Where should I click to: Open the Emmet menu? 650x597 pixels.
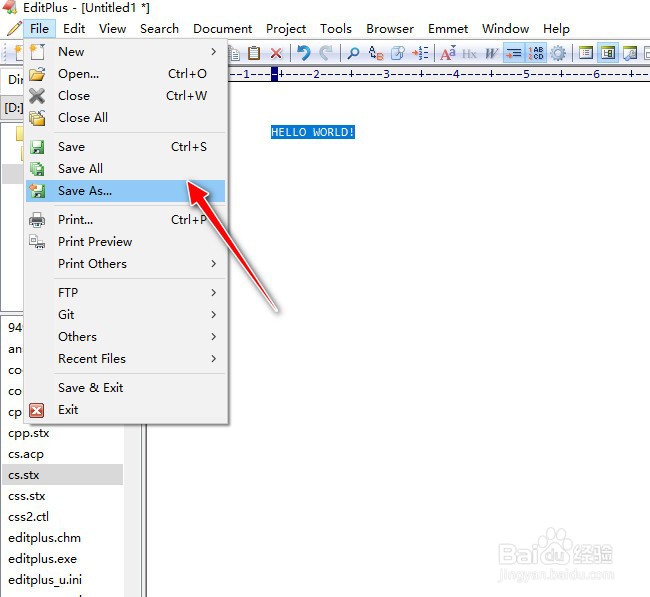pyautogui.click(x=448, y=29)
